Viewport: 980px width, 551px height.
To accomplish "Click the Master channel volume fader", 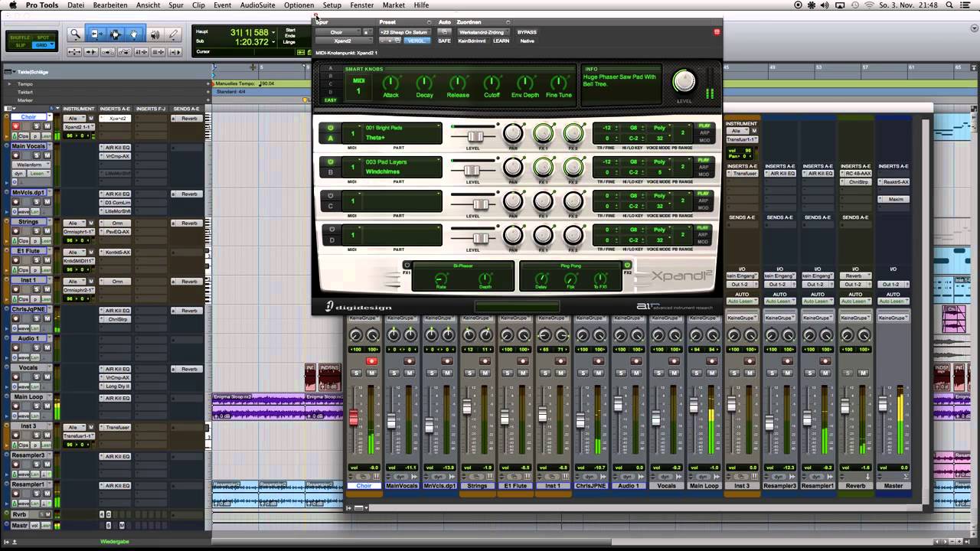I will pyautogui.click(x=882, y=404).
